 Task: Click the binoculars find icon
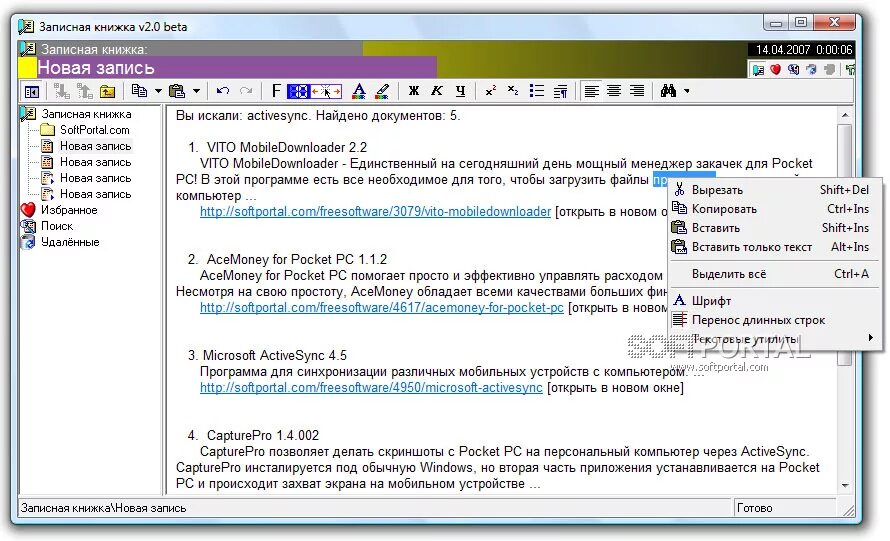[x=668, y=91]
